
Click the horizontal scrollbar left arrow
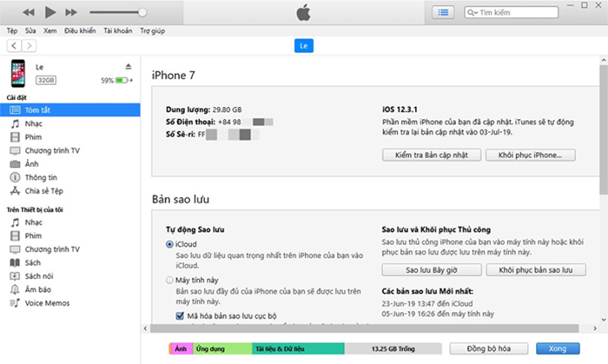145,328
